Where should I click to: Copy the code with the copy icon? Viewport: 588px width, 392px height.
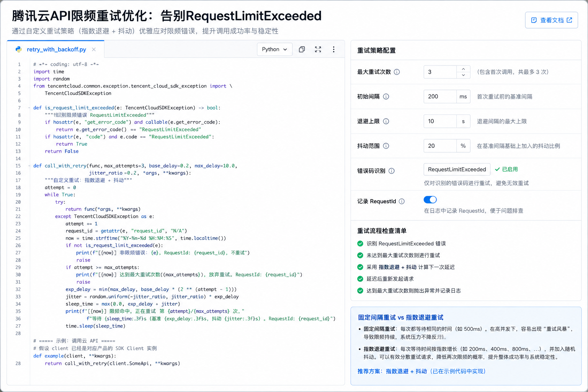(302, 49)
